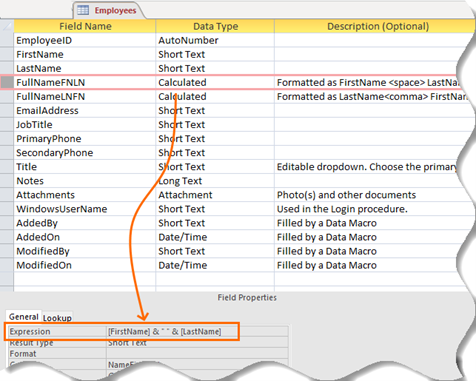The height and width of the screenshot is (381, 476).
Task: Select the WindowsUserName field name cell
Action: tap(85, 209)
